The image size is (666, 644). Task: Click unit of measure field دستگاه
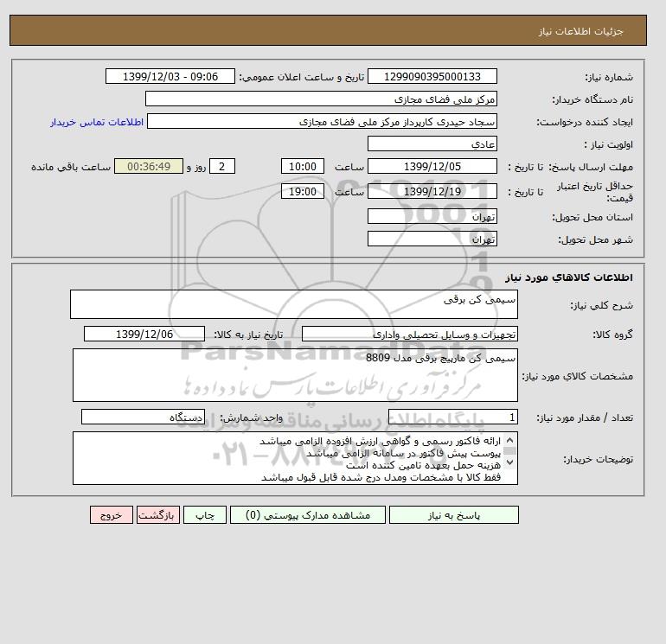(143, 417)
